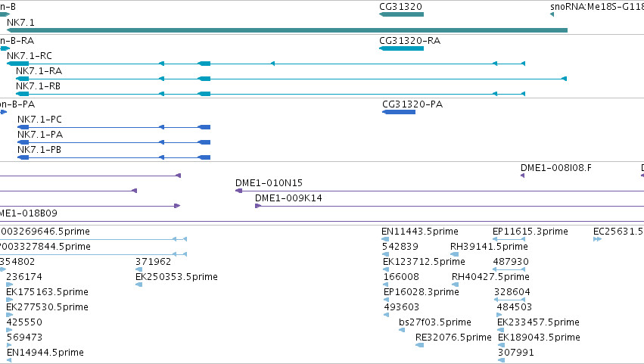
Task: Click the 166008 EST label
Action: [x=401, y=277]
